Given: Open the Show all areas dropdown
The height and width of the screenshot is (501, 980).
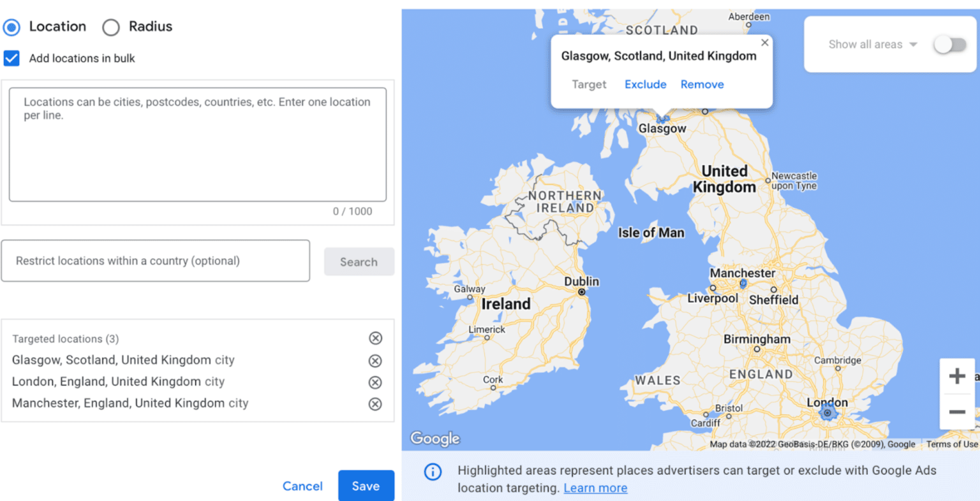Looking at the screenshot, I should 915,45.
